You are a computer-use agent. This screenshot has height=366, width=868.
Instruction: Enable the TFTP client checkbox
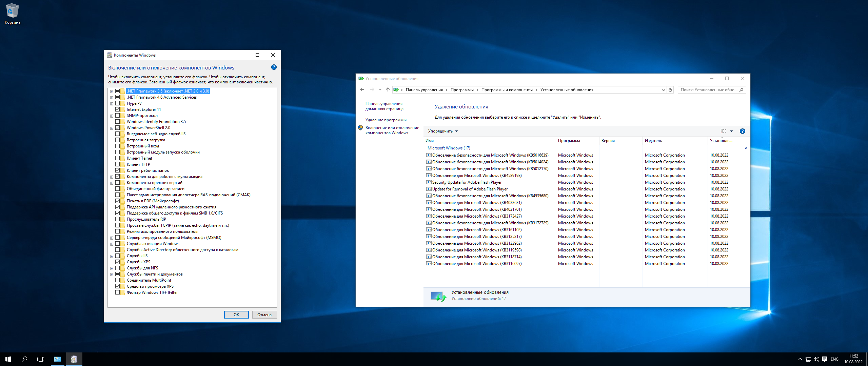point(118,164)
